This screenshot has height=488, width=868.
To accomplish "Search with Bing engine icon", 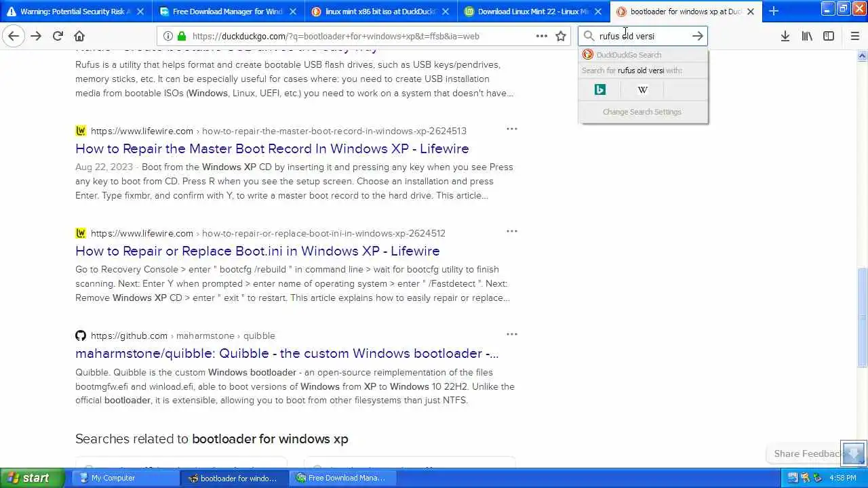I will (599, 89).
